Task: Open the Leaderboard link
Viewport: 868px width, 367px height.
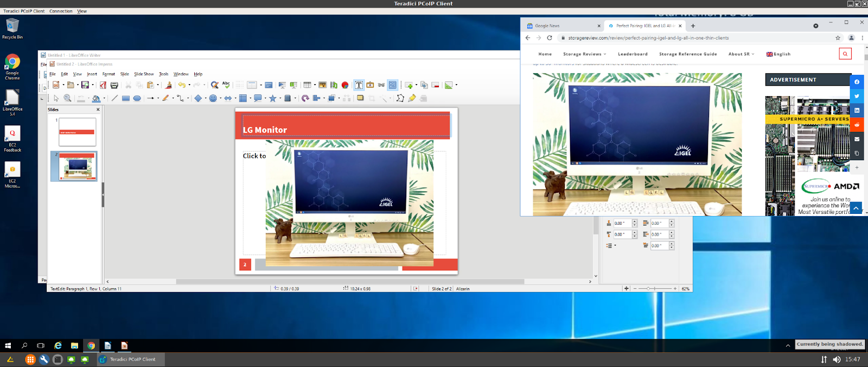Action: (x=633, y=54)
